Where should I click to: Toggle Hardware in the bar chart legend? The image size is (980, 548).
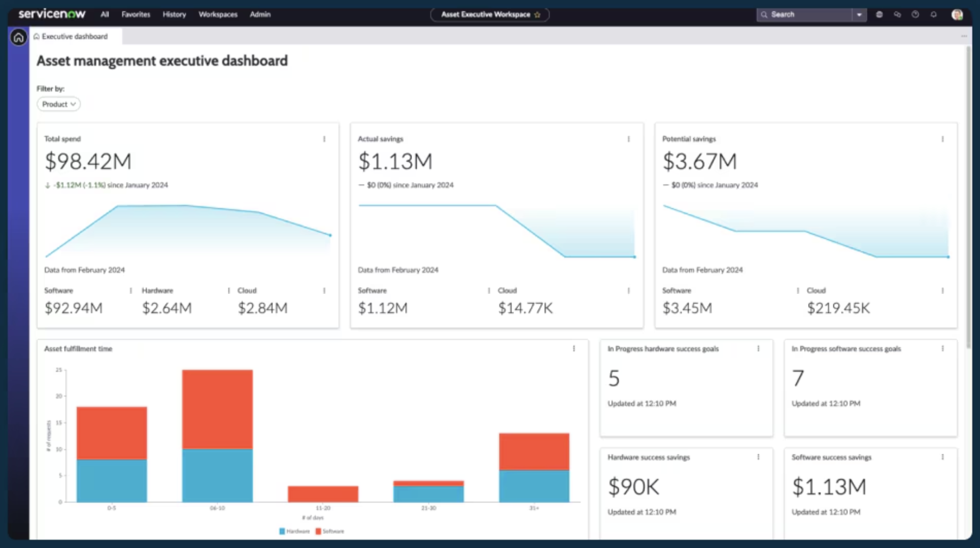(x=294, y=531)
